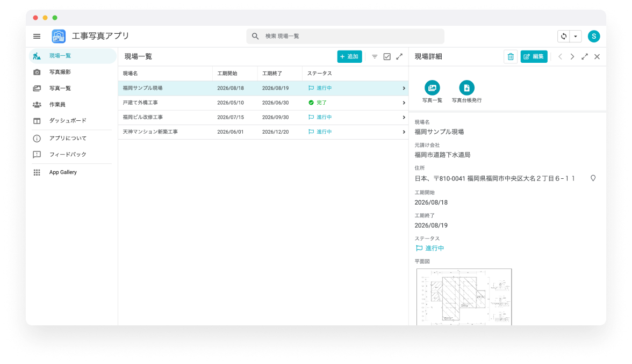This screenshot has width=632, height=364.
Task: Go to next record in 現場詳細
Action: click(572, 57)
